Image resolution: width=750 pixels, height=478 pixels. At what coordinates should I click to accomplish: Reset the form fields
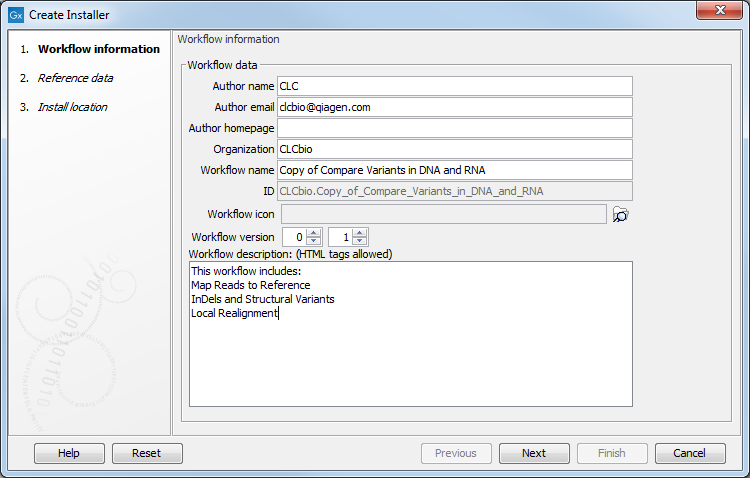pyautogui.click(x=147, y=453)
